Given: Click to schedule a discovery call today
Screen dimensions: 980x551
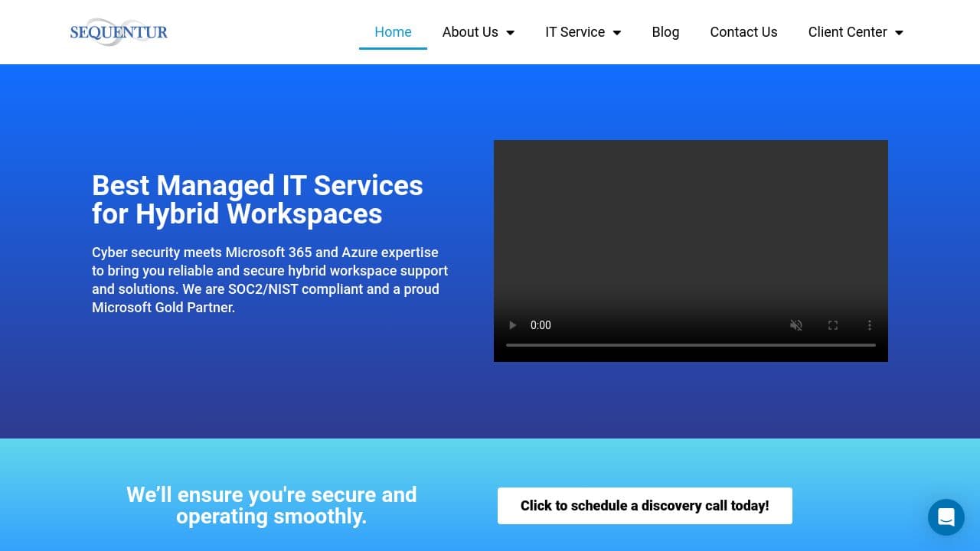Looking at the screenshot, I should click(645, 506).
